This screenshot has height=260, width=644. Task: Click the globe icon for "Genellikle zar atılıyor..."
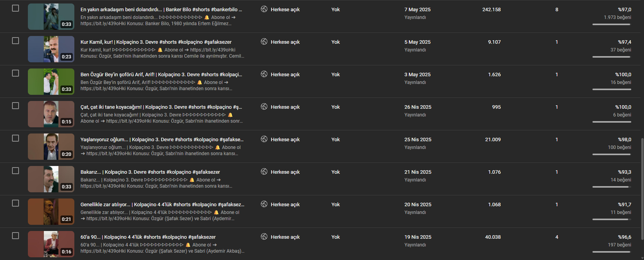[x=264, y=204]
